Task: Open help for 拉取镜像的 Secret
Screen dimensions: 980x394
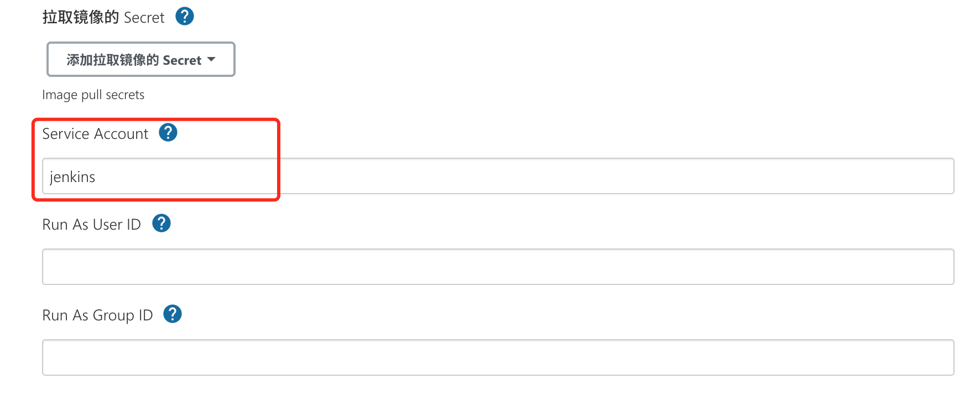Action: [185, 17]
